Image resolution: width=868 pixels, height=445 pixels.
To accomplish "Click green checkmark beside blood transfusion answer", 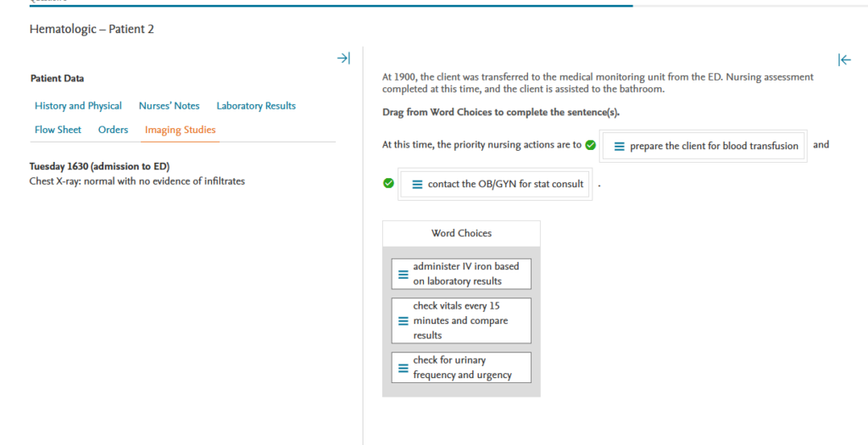I will pos(591,145).
